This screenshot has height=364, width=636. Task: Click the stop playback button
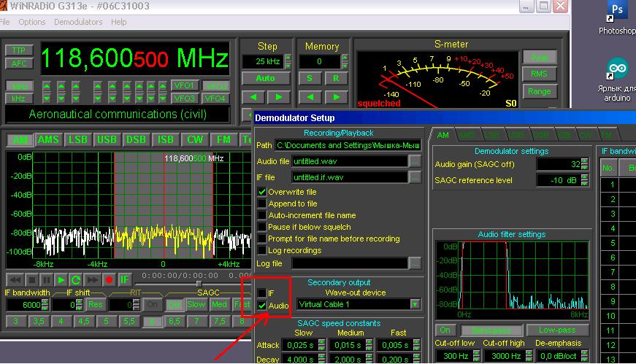(31, 280)
